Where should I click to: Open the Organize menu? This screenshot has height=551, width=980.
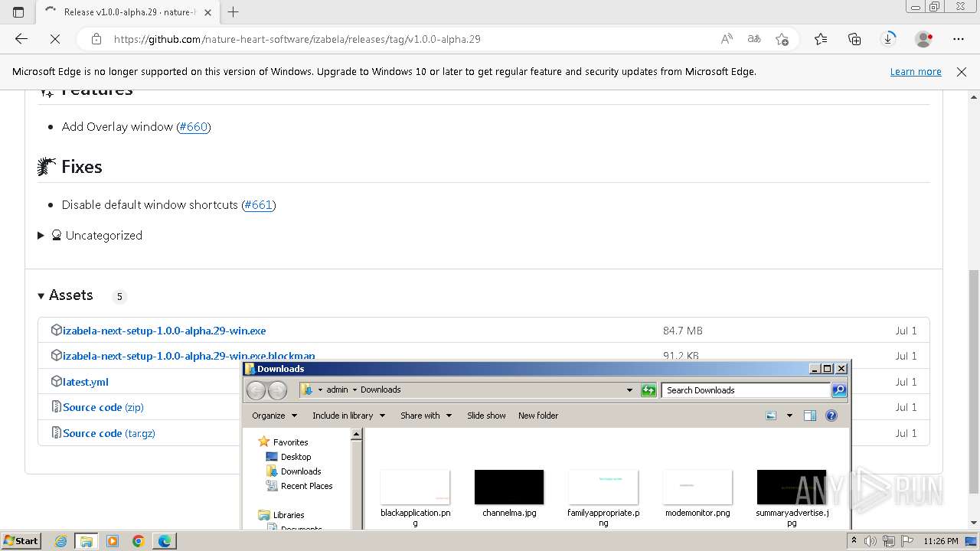[274, 416]
